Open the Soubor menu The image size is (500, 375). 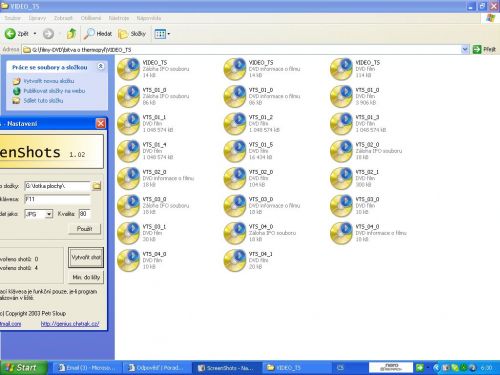13,18
